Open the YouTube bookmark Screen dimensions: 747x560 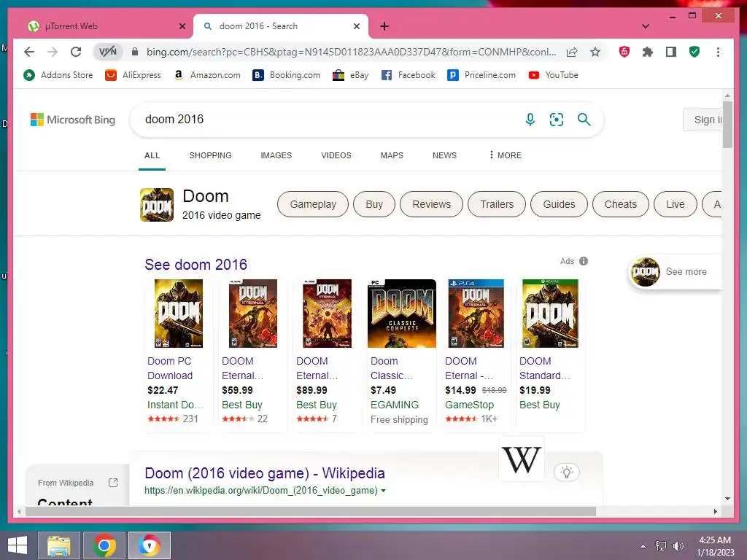pyautogui.click(x=553, y=75)
